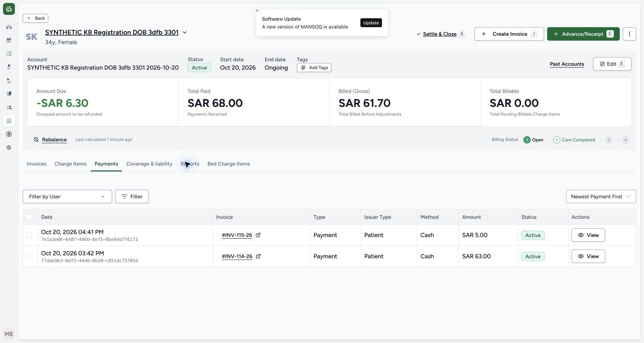Click the Add Tags button
The width and height of the screenshot is (644, 343).
coord(314,68)
